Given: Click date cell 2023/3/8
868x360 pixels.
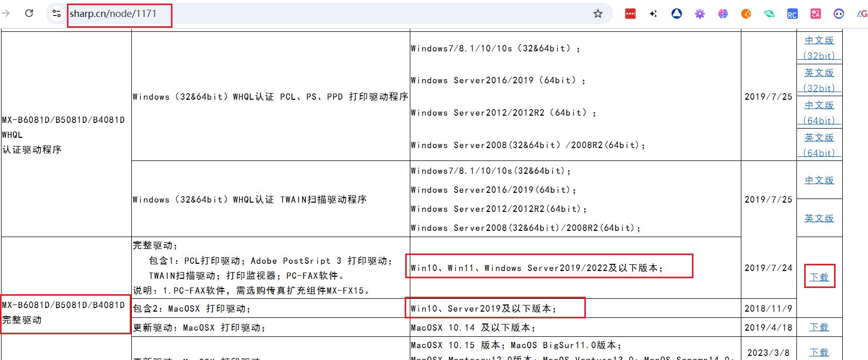Looking at the screenshot, I should coord(768,353).
